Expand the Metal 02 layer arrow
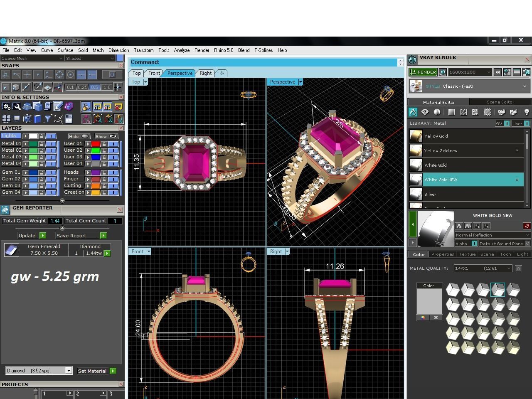This screenshot has height=399, width=532. 25,150
